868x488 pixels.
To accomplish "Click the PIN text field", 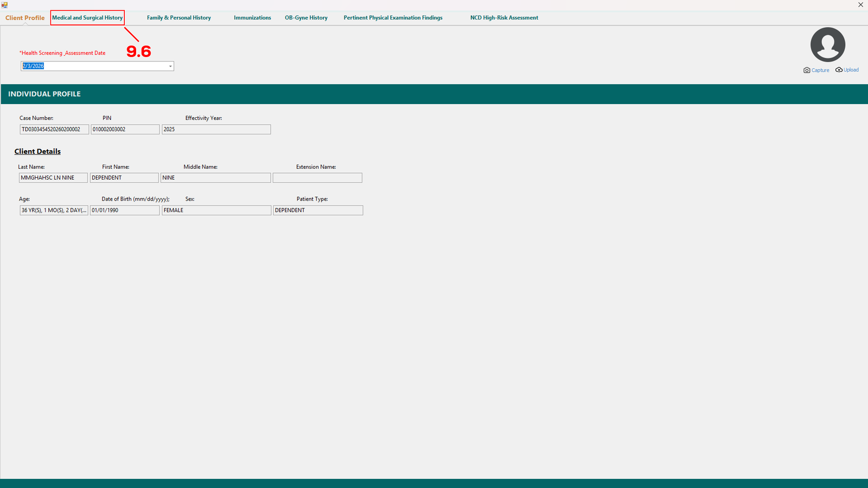I will [x=125, y=130].
